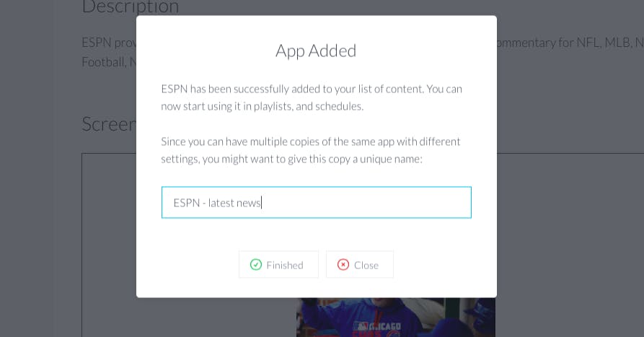Dismiss the dialog using the Close button
The height and width of the screenshot is (337, 644).
[x=360, y=265]
